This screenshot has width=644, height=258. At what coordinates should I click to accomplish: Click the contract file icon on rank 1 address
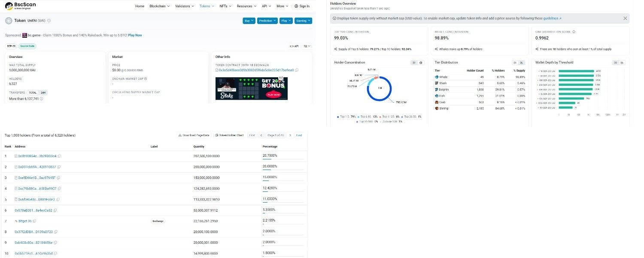pos(16,156)
